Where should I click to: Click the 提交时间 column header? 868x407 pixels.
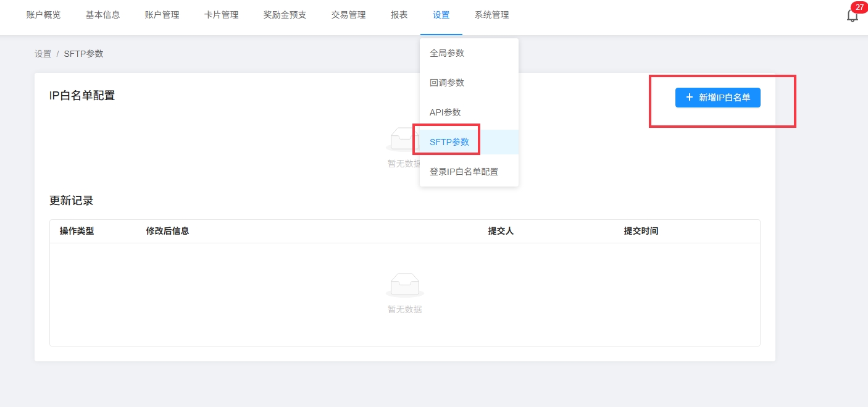tap(641, 231)
